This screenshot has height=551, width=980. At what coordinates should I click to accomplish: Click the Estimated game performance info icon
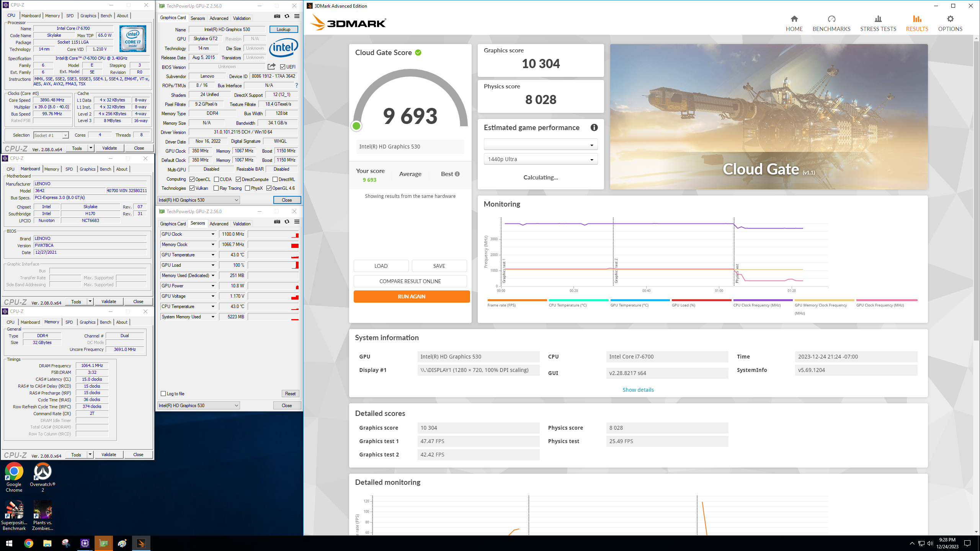[594, 127]
